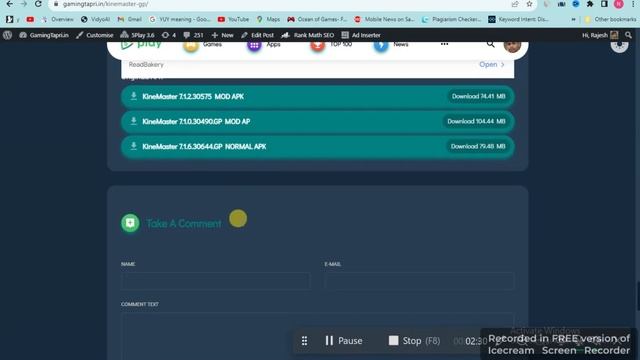This screenshot has height=360, width=640.
Task: Click Edit Post in the admin bar
Action: 258,35
